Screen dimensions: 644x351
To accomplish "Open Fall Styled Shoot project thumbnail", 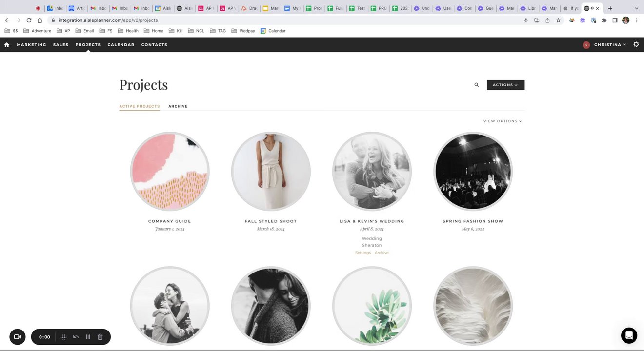I will pos(271,172).
